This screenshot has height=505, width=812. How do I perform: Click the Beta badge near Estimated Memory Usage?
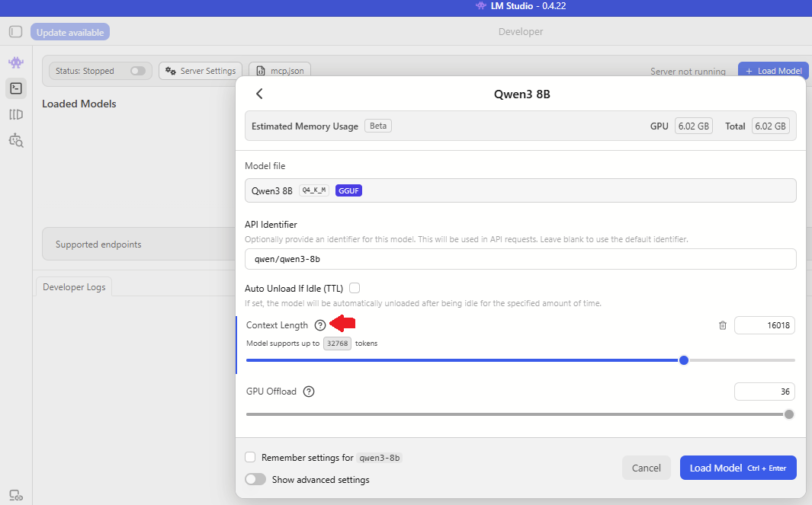tap(378, 126)
